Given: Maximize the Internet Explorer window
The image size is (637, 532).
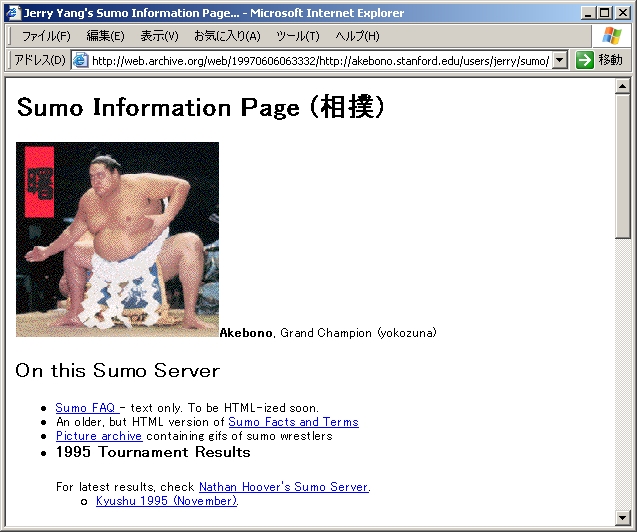Looking at the screenshot, I should (604, 13).
